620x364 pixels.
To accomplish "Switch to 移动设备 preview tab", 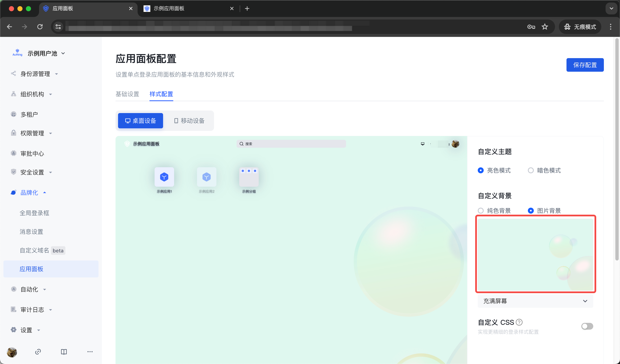I will [189, 121].
